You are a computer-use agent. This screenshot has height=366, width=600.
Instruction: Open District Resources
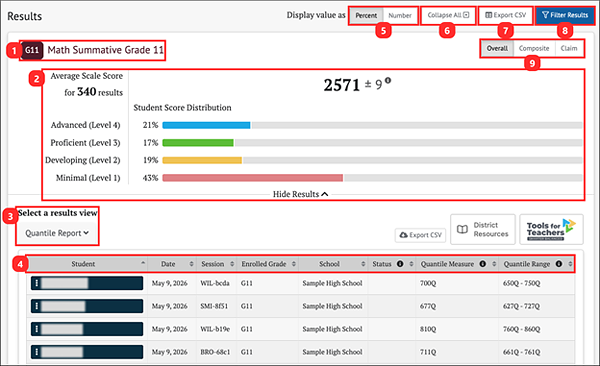click(x=483, y=229)
